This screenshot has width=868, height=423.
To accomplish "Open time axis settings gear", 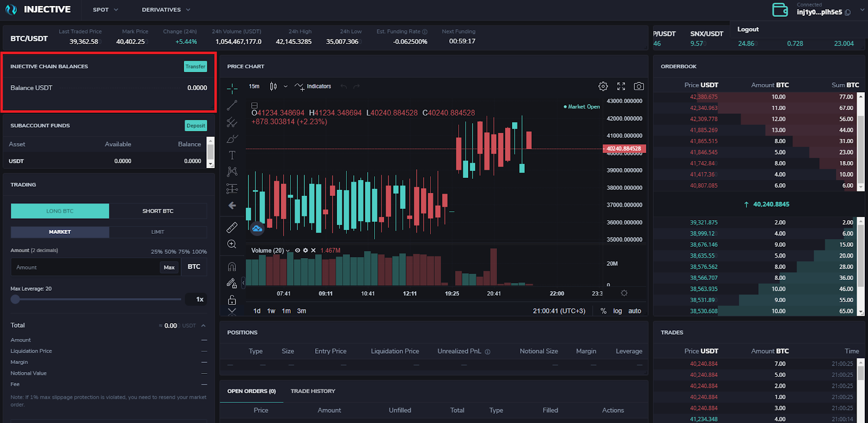I will pyautogui.click(x=624, y=293).
